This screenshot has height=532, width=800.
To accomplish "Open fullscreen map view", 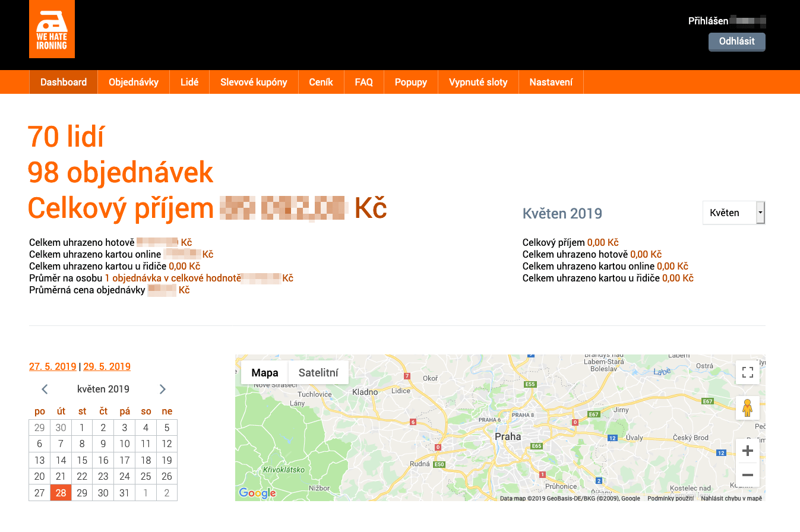I will click(x=748, y=372).
